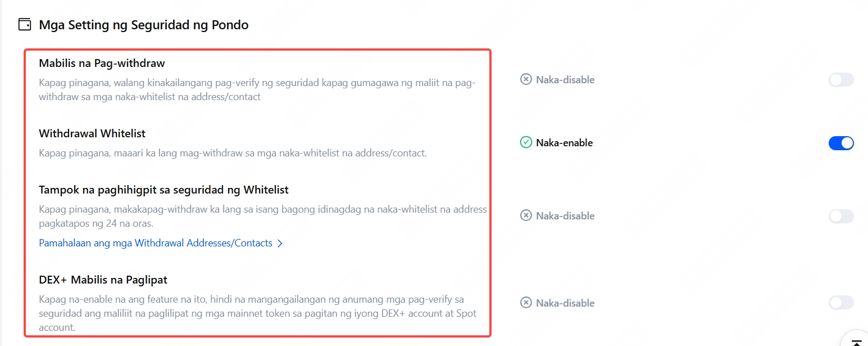Viewport: 868px width, 346px height.
Task: Click the Tampok na paghihigpit sa seguridad title
Action: pyautogui.click(x=163, y=190)
